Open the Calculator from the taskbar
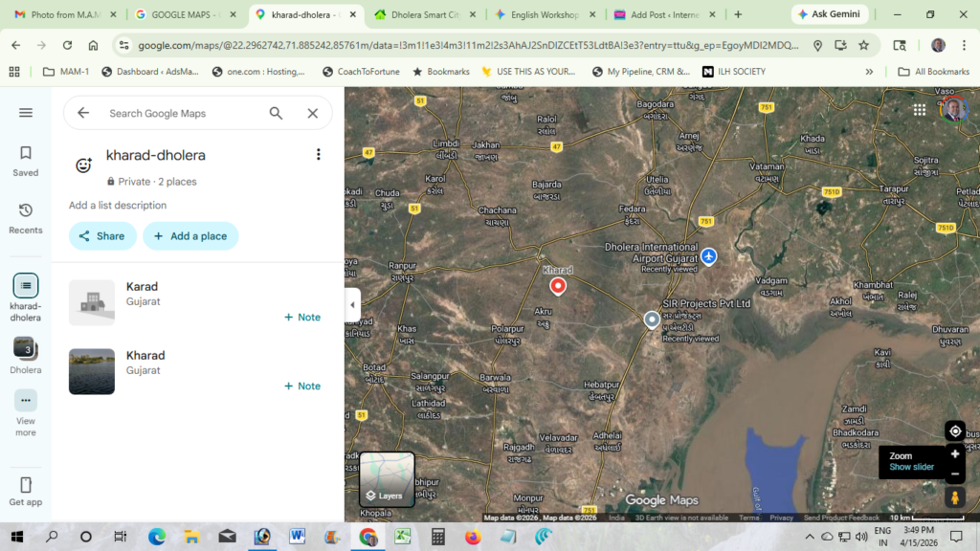The width and height of the screenshot is (980, 551). (438, 537)
